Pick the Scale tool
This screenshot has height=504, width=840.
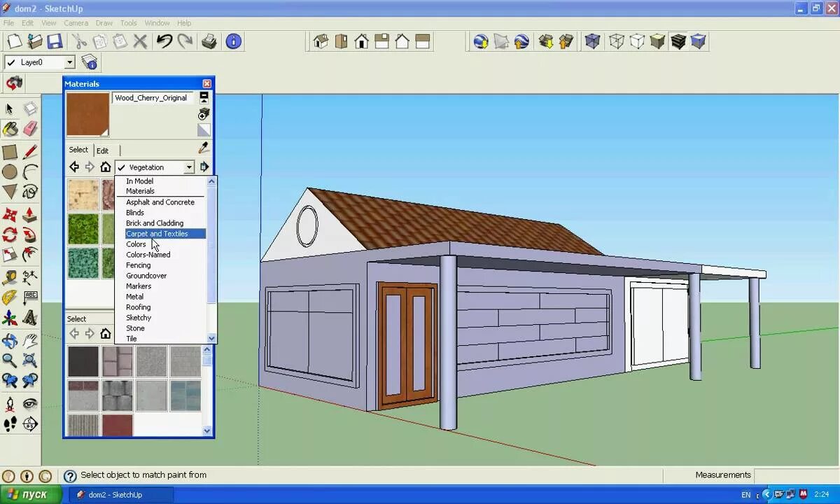pyautogui.click(x=10, y=255)
